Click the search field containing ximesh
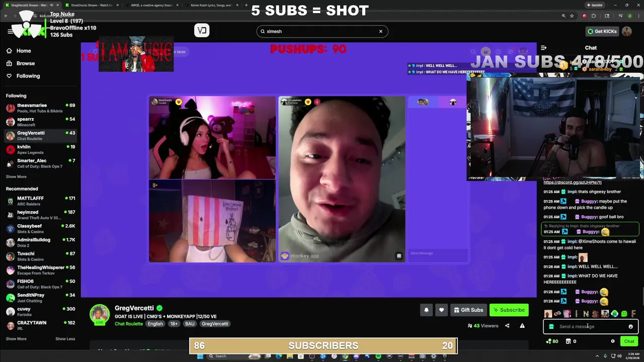Viewport: 644px width, 362px height. [x=322, y=31]
